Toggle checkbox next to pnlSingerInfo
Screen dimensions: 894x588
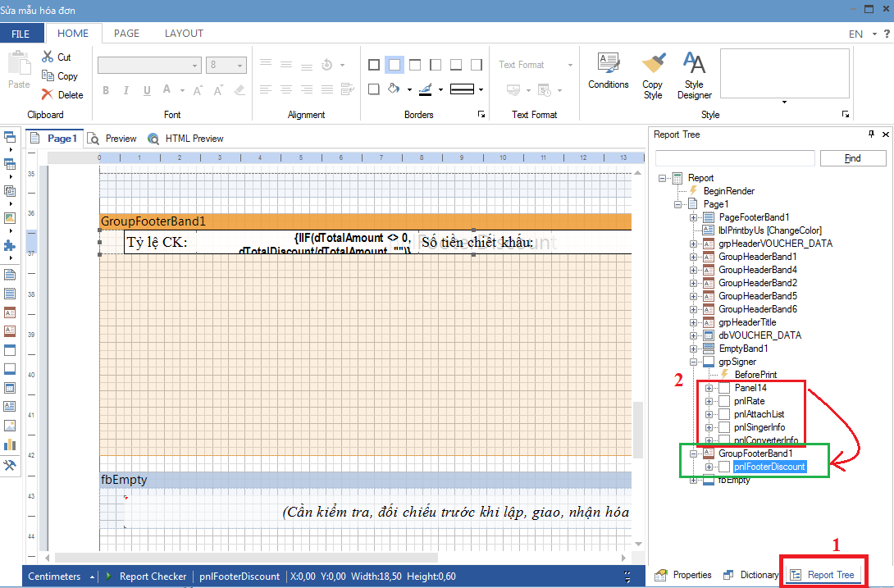click(x=724, y=427)
